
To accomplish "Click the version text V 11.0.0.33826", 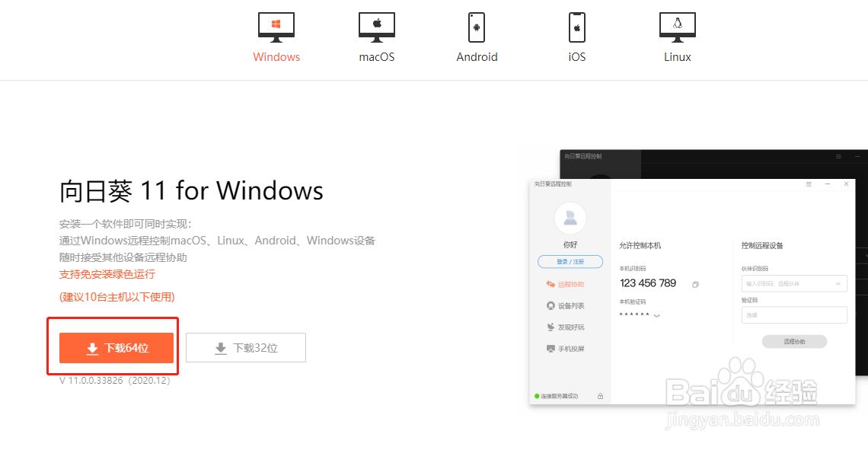I will pyautogui.click(x=115, y=381).
